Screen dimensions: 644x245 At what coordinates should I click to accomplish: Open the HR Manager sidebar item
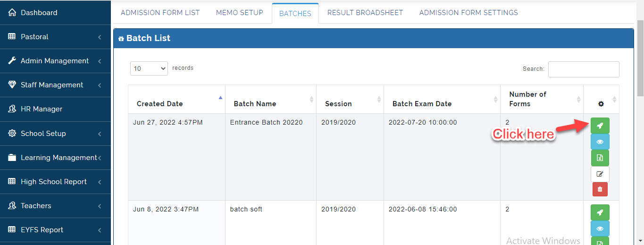coord(55,109)
